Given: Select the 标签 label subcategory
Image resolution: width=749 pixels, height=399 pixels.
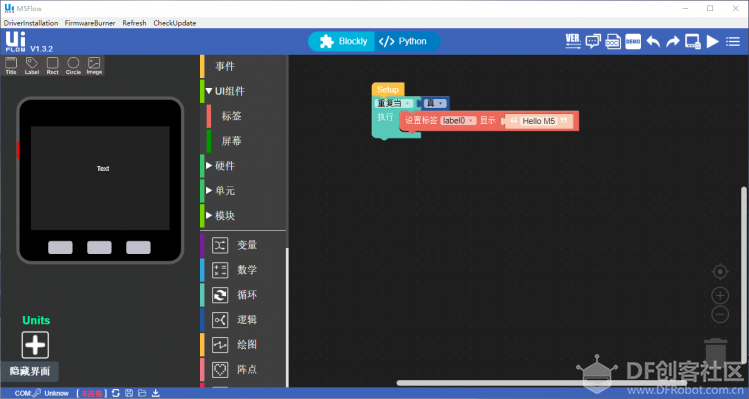Looking at the screenshot, I should click(246, 116).
